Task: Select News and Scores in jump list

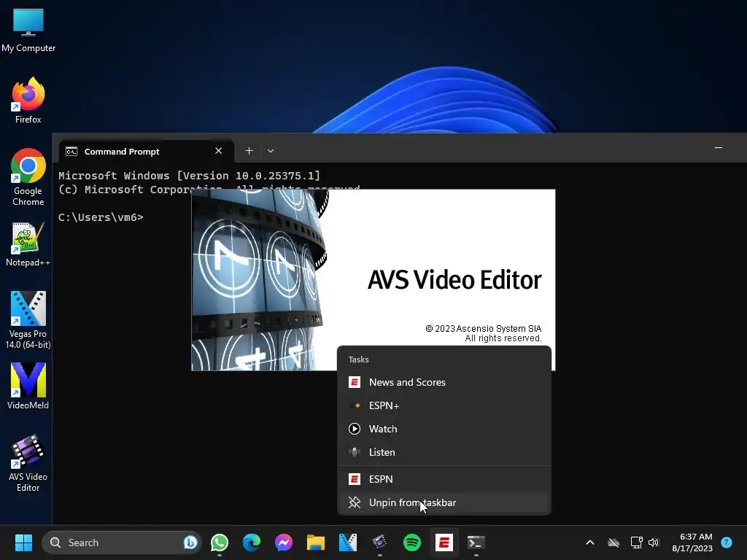Action: click(444, 382)
